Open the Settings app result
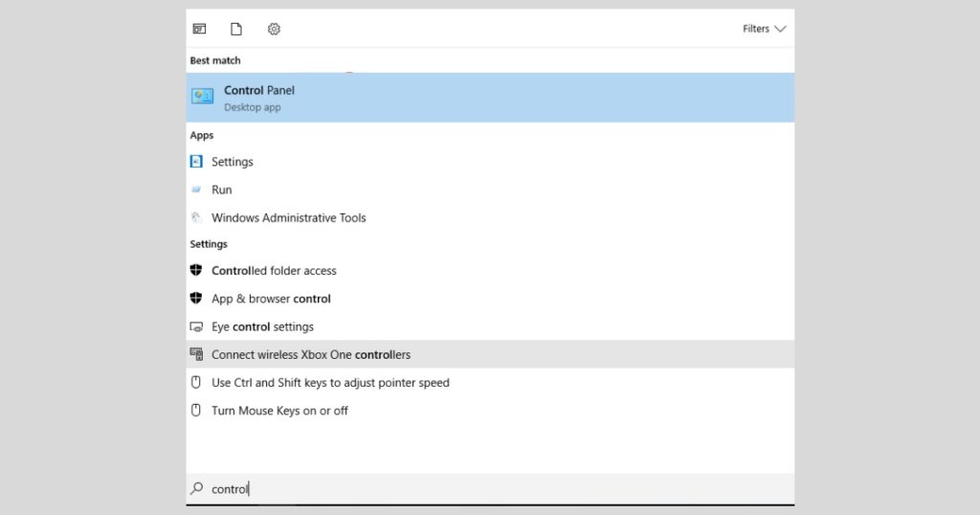Viewport: 980px width, 515px height. click(233, 162)
